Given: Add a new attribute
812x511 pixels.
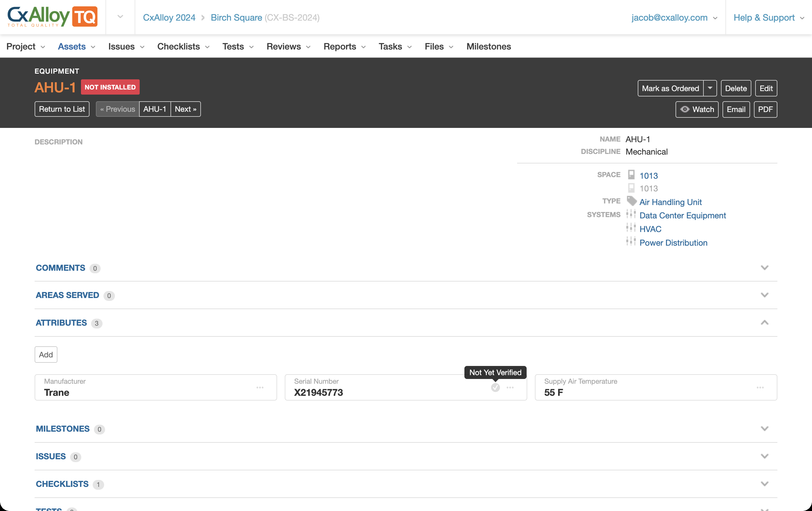Looking at the screenshot, I should 46,354.
